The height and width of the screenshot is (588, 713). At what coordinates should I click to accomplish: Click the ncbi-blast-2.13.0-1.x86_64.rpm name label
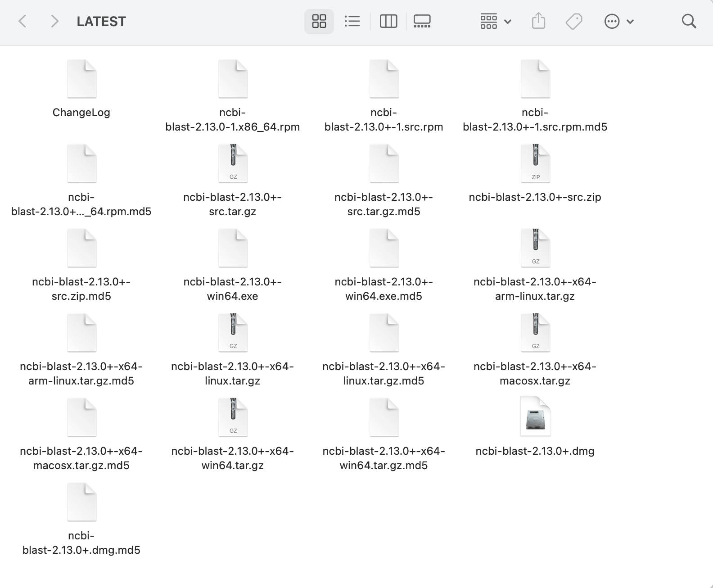coord(233,120)
